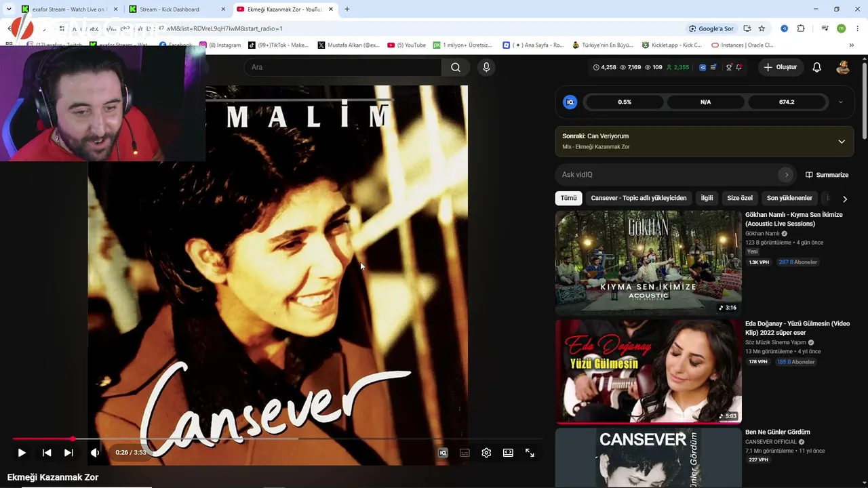Focus the 'Ask vidIQ' input field
Image resolution: width=868 pixels, height=488 pixels.
[669, 175]
